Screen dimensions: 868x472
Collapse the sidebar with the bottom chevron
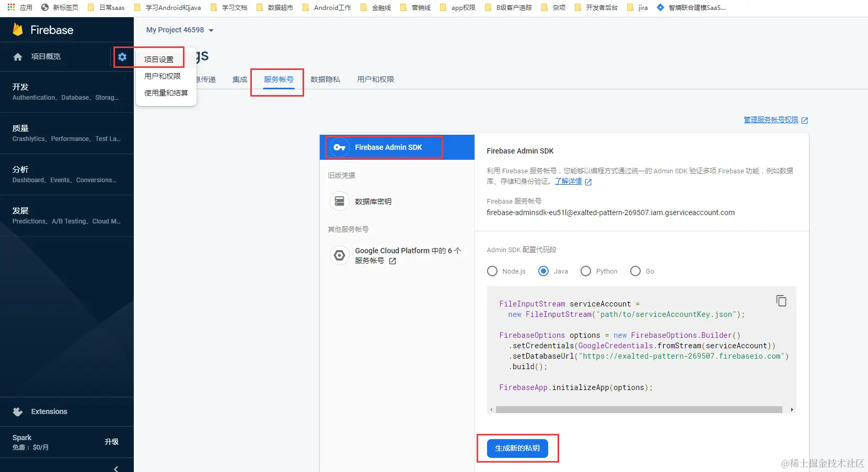point(116,468)
